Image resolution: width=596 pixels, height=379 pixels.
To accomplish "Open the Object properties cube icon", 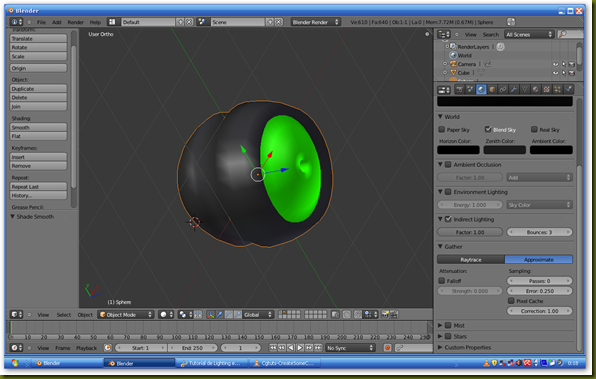I will pos(492,90).
